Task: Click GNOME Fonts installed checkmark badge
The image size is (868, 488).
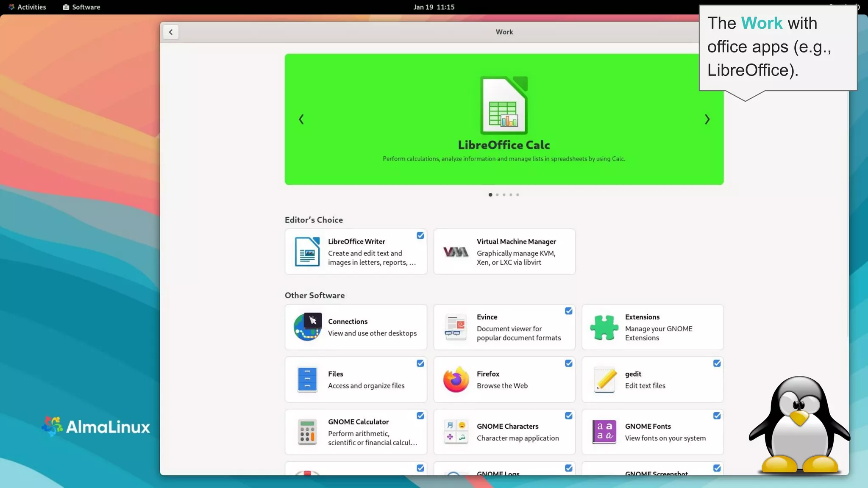Action: [x=717, y=416]
